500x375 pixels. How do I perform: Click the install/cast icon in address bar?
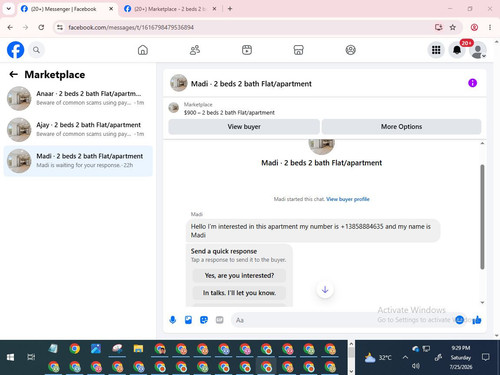(x=438, y=27)
